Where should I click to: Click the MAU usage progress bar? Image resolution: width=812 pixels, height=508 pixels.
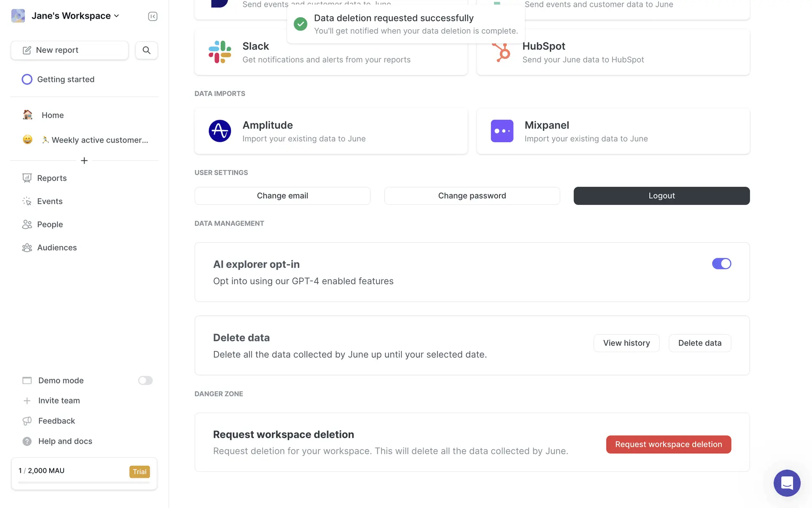click(x=84, y=482)
